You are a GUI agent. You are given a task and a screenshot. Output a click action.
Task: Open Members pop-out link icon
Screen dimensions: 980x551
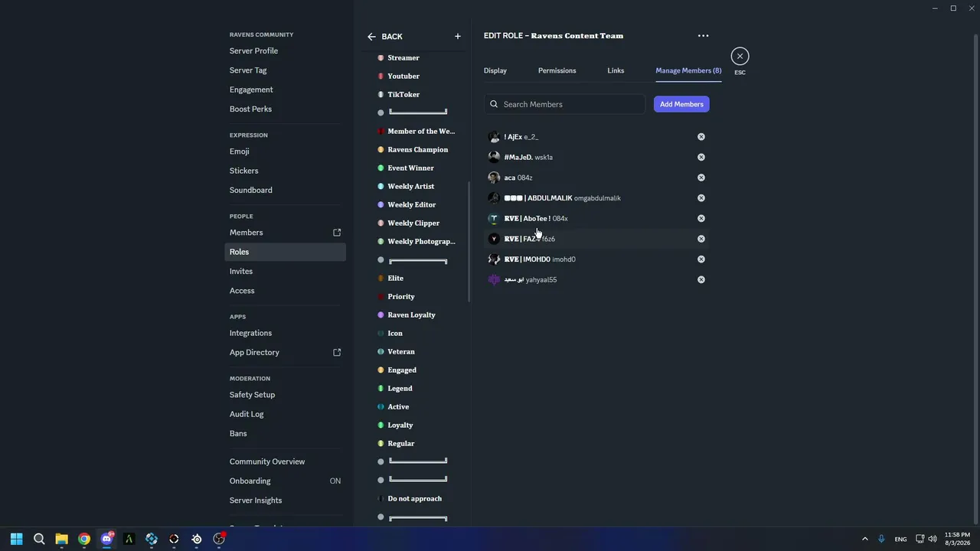coord(337,233)
